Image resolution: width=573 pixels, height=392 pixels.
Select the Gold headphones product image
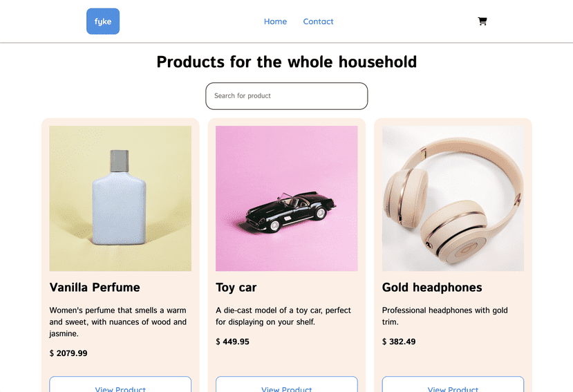453,198
